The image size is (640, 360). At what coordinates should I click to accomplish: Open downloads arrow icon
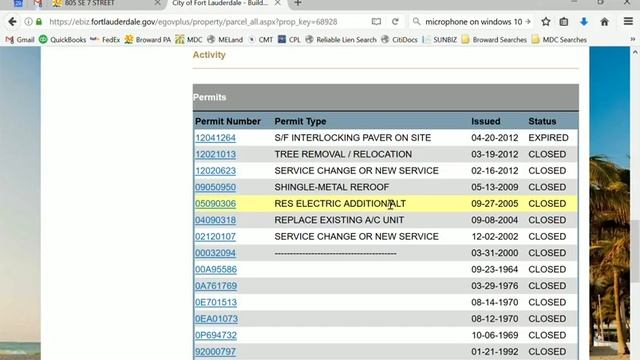584,22
